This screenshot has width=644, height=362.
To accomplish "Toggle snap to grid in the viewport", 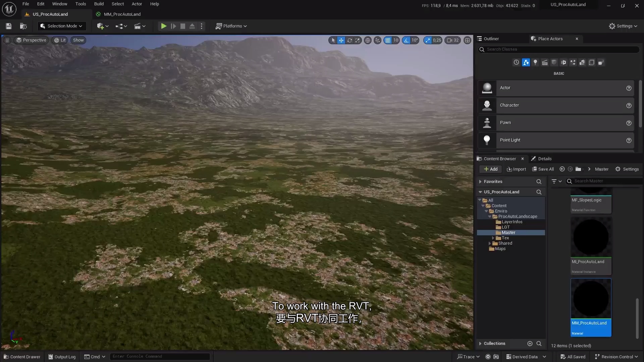I will pyautogui.click(x=388, y=40).
